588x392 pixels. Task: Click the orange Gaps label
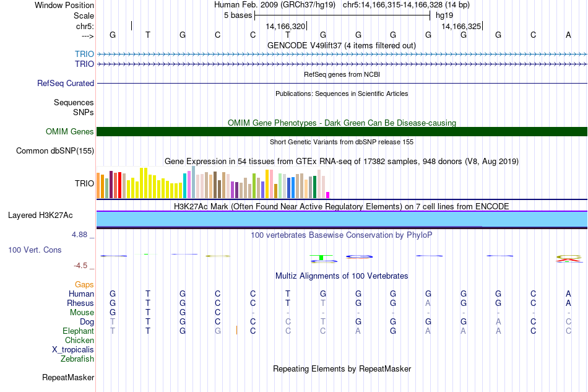84,285
